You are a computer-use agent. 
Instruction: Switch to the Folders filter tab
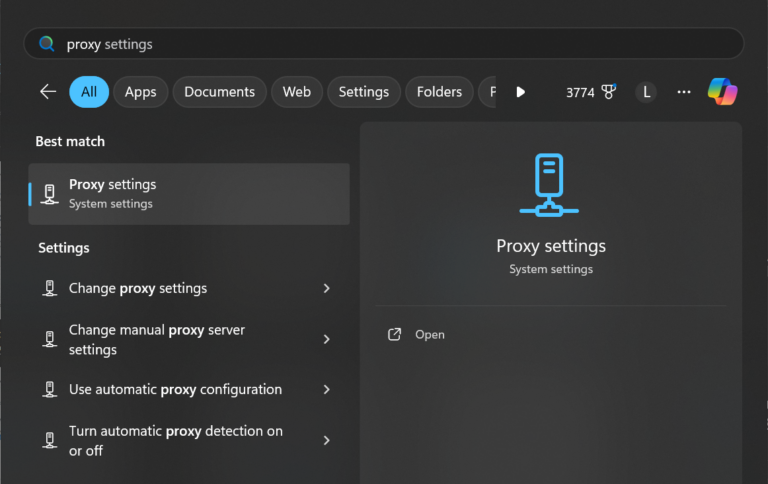[x=439, y=92]
